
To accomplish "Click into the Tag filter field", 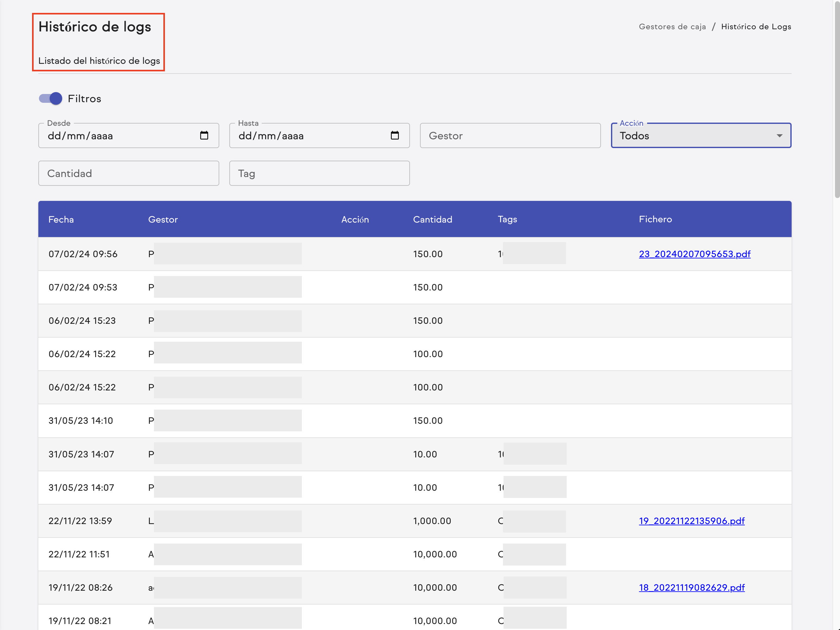I will tap(319, 173).
